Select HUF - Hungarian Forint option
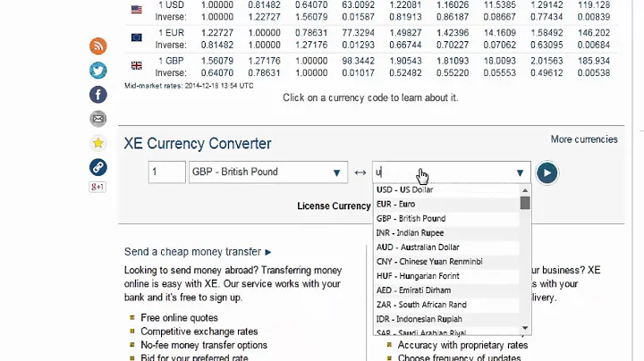The image size is (644, 361). (446, 276)
